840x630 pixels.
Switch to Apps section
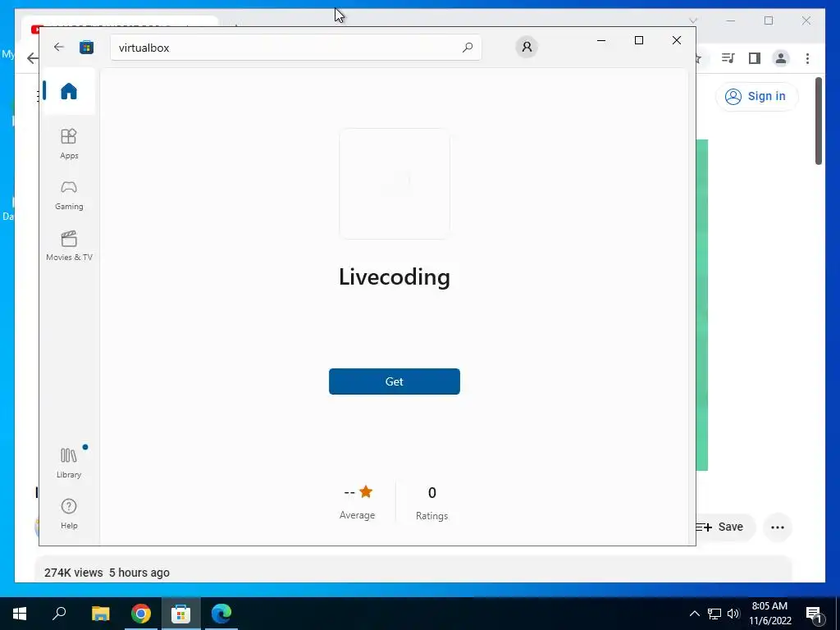(x=69, y=144)
